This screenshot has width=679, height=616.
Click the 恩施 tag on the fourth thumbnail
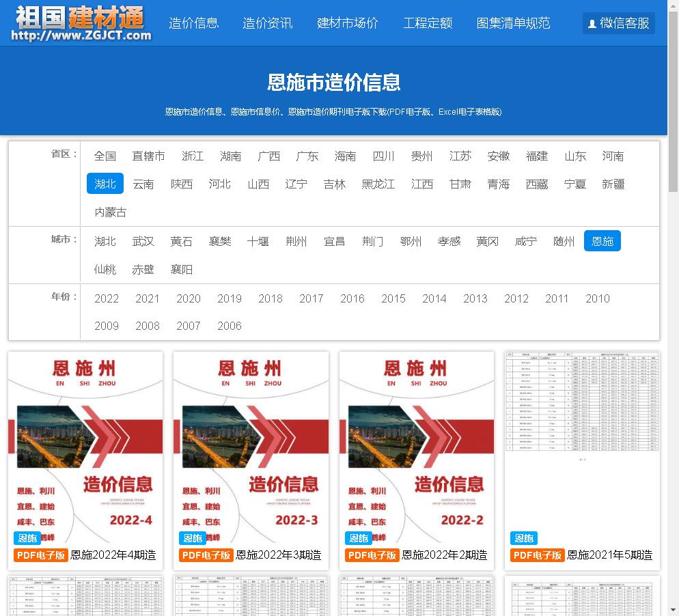click(523, 538)
